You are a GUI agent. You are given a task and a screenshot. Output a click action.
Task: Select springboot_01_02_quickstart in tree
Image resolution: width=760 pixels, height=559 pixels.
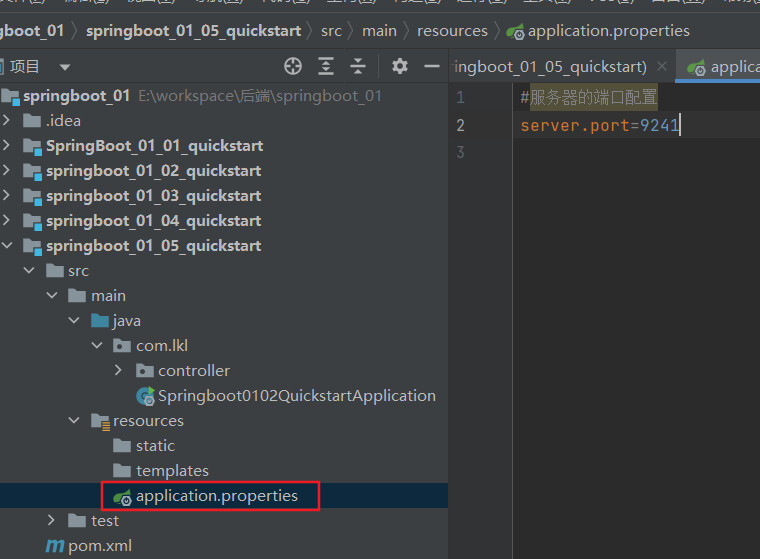154,171
